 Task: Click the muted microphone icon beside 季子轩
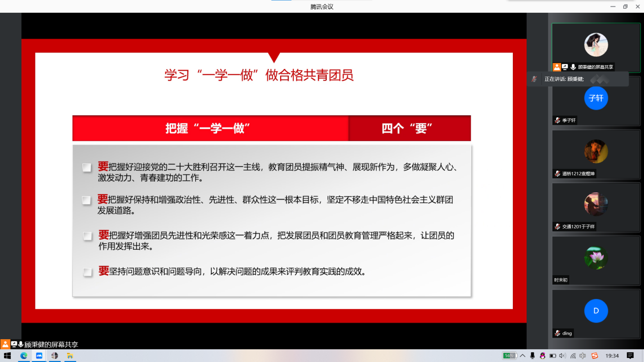[x=558, y=120]
